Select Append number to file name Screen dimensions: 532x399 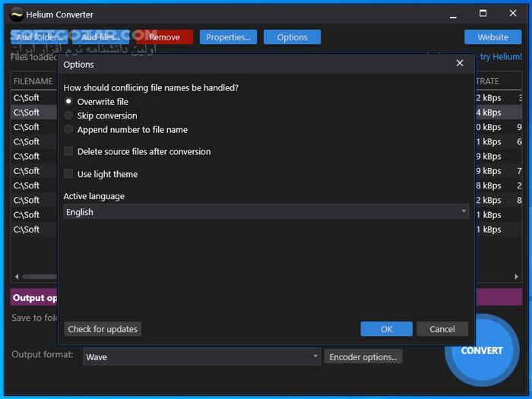point(69,130)
